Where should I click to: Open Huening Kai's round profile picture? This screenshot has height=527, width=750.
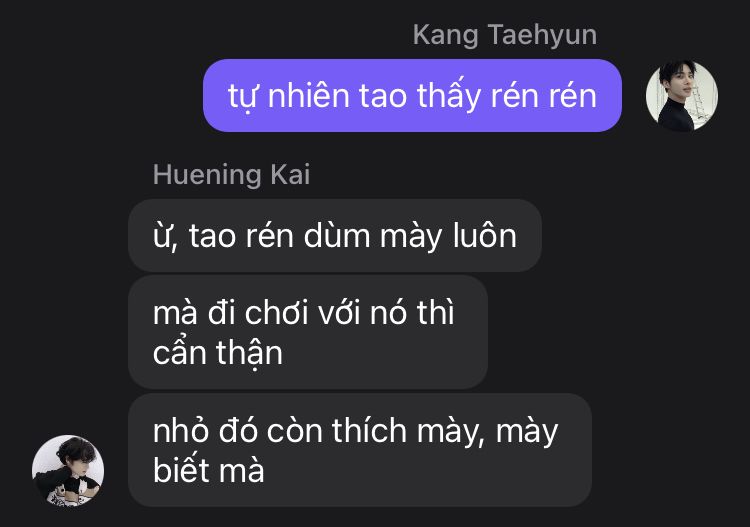(x=68, y=471)
